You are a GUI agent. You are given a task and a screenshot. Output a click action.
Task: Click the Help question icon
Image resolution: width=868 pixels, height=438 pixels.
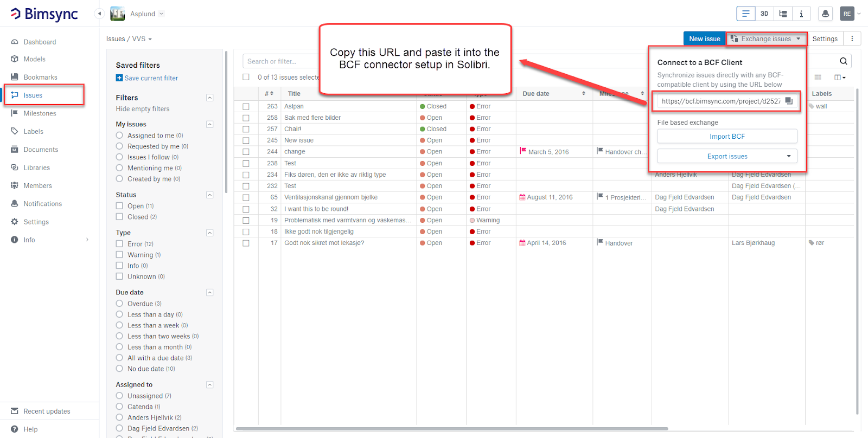pos(15,429)
